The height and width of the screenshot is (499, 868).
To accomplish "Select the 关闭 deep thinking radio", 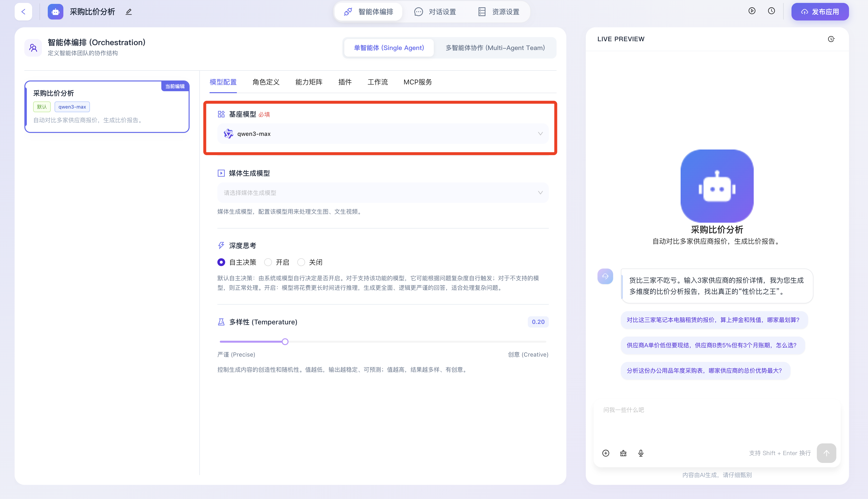I will pyautogui.click(x=301, y=262).
